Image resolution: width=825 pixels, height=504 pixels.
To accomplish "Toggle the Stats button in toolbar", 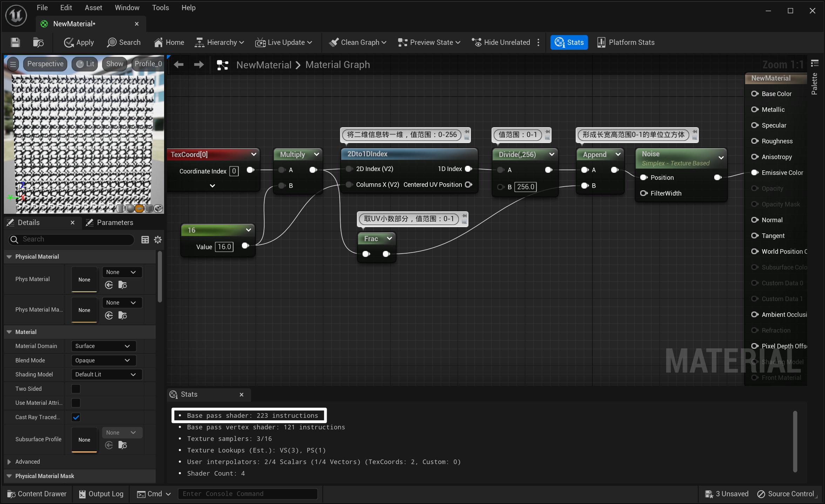I will click(x=569, y=42).
